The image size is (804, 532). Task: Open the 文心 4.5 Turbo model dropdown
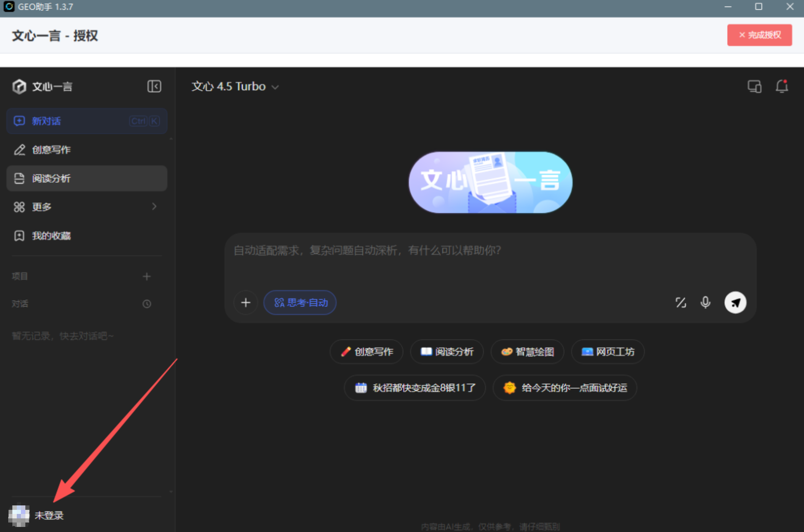tap(235, 86)
